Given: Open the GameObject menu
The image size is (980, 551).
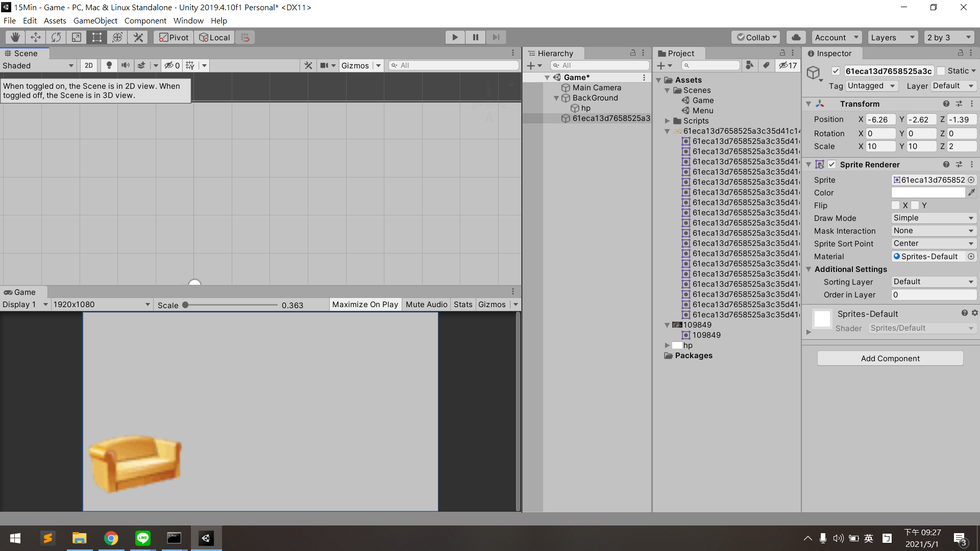Looking at the screenshot, I should (x=95, y=20).
